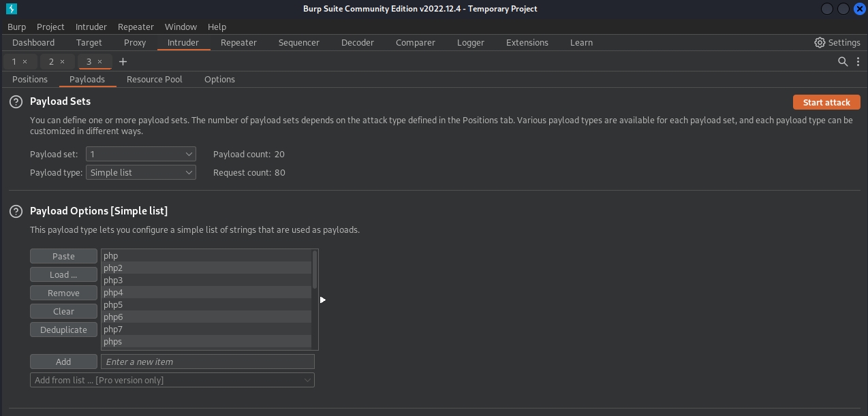Open the Intruder menu in menu bar
The width and height of the screenshot is (868, 416).
91,27
